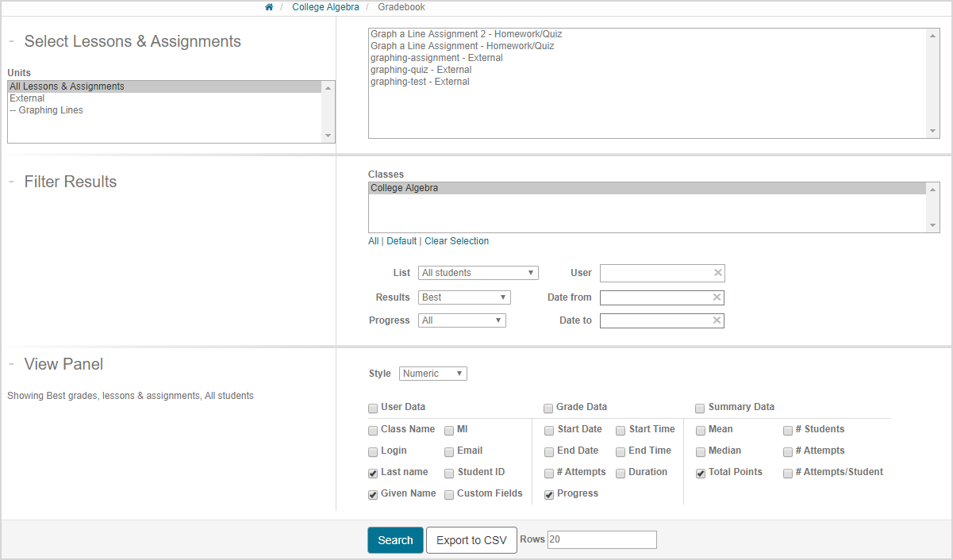The height and width of the screenshot is (560, 953).
Task: Toggle the Total Points checkbox
Action: coord(701,473)
